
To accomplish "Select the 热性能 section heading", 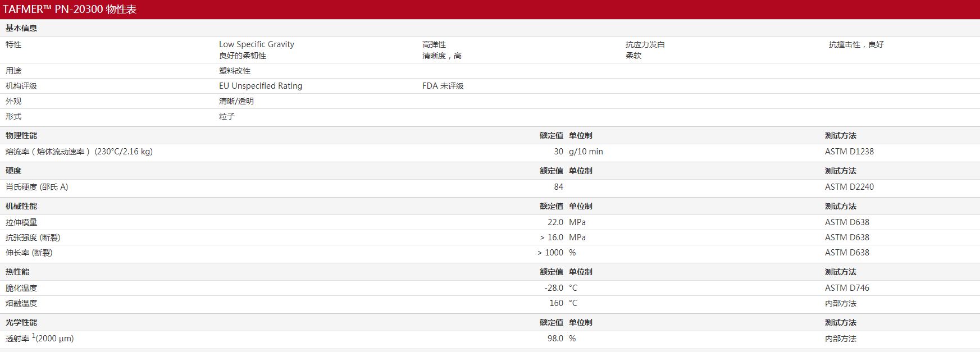I will coord(17,272).
